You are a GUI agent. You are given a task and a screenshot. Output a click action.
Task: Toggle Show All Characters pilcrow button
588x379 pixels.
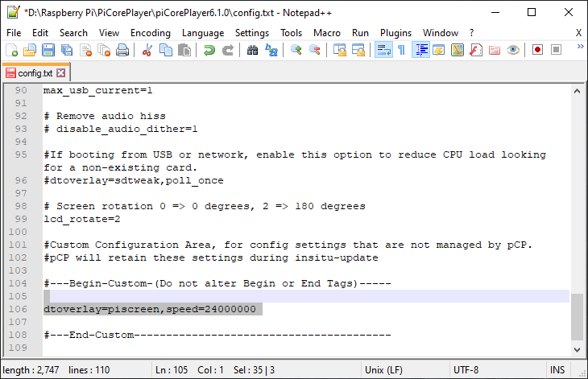(x=401, y=50)
